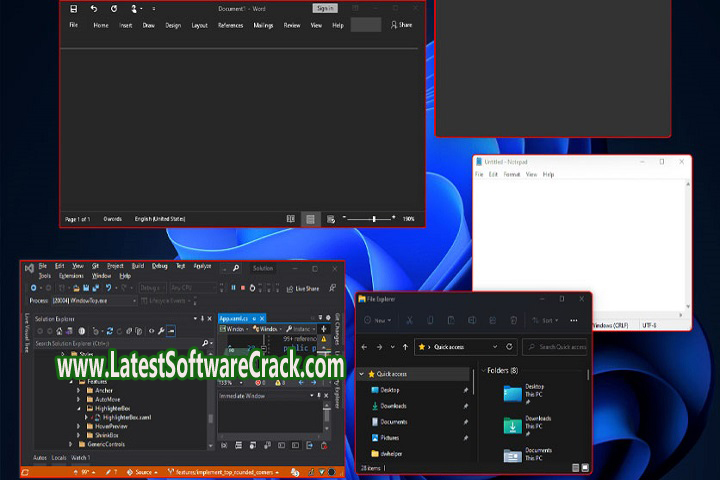
Task: Select Print Layout view in Word status bar
Action: (x=310, y=219)
